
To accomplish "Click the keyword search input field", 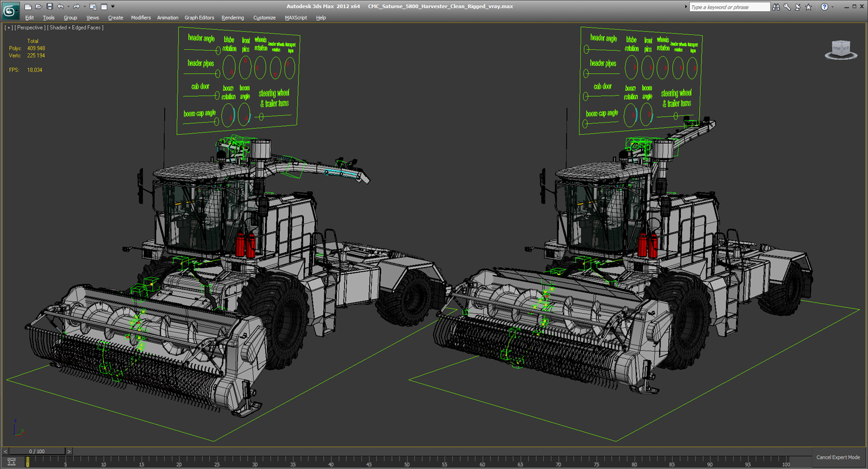I will click(x=730, y=7).
